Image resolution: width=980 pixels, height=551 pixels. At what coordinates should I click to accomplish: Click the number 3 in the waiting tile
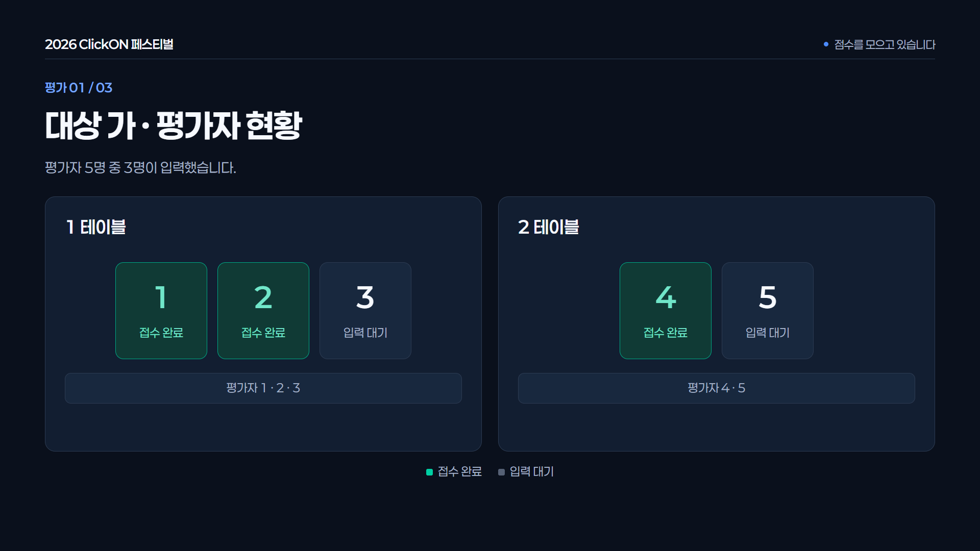click(x=365, y=297)
